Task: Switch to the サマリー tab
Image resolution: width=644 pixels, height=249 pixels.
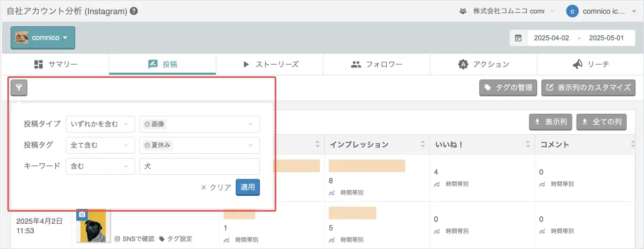Action: (x=55, y=64)
